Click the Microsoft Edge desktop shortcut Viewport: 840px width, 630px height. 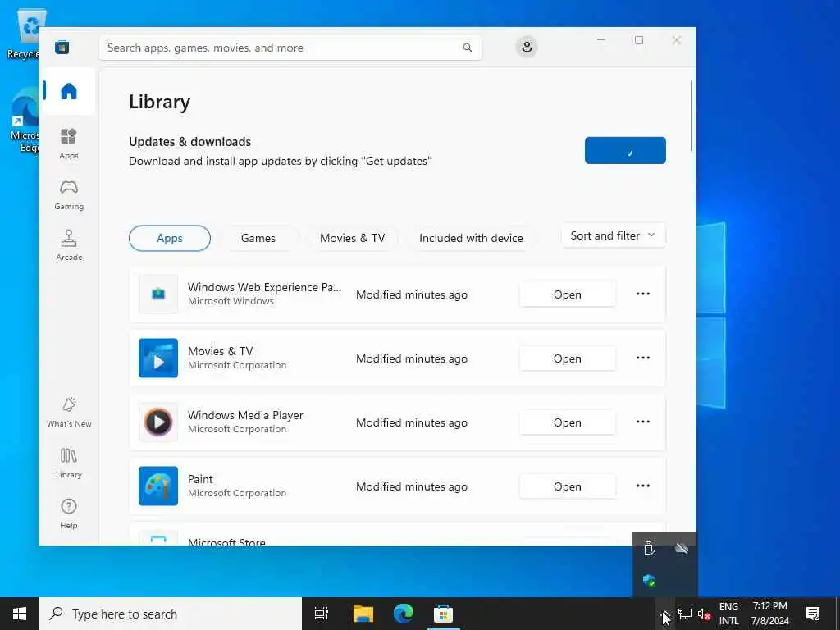24,121
